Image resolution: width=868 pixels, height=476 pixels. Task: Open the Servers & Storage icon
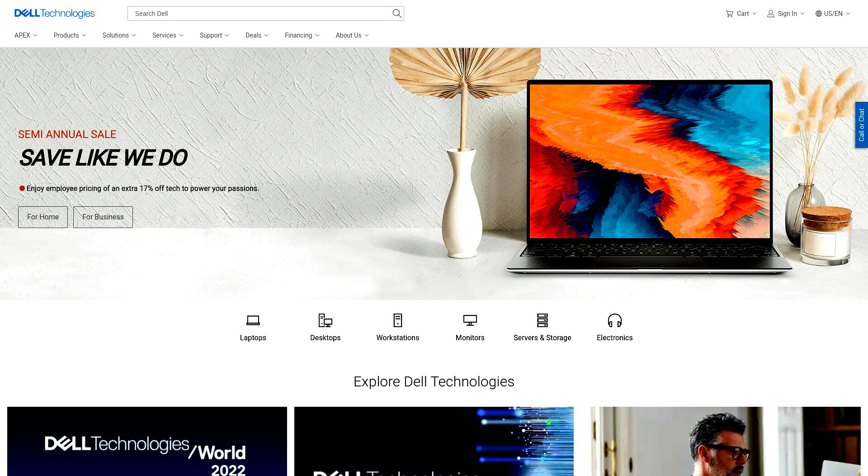542,320
